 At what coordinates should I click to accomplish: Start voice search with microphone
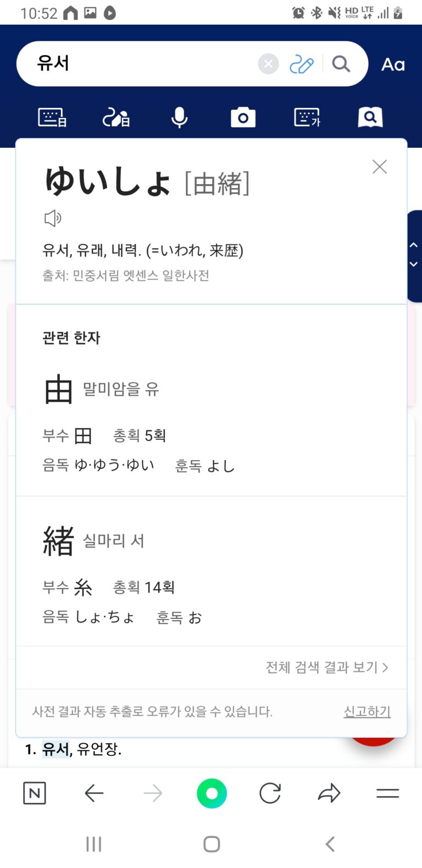click(x=179, y=118)
